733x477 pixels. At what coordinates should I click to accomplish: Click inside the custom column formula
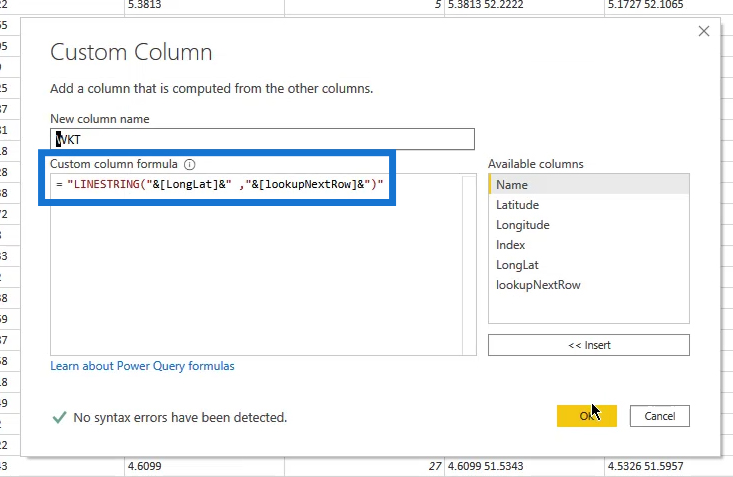(220, 184)
